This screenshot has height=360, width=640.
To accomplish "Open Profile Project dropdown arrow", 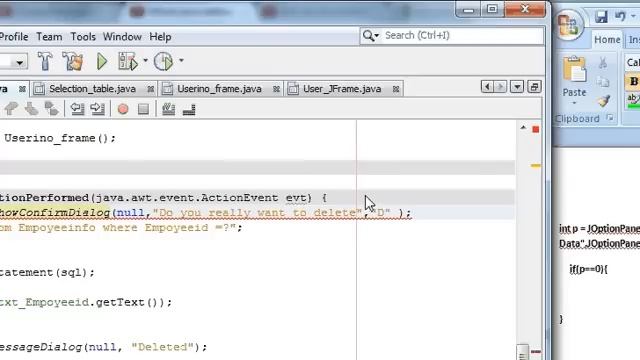I will coord(181,61).
